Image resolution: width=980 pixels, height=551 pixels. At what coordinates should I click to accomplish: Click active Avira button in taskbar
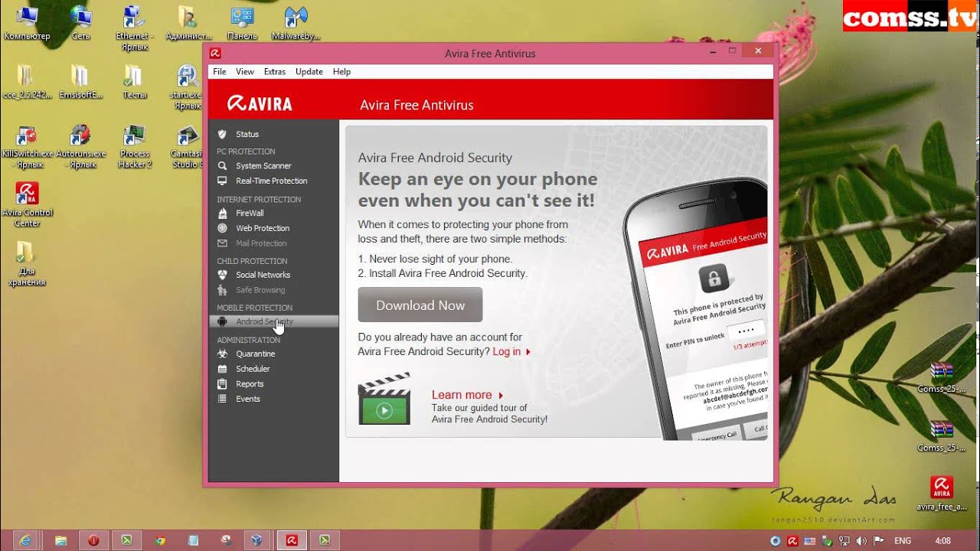pyautogui.click(x=292, y=540)
